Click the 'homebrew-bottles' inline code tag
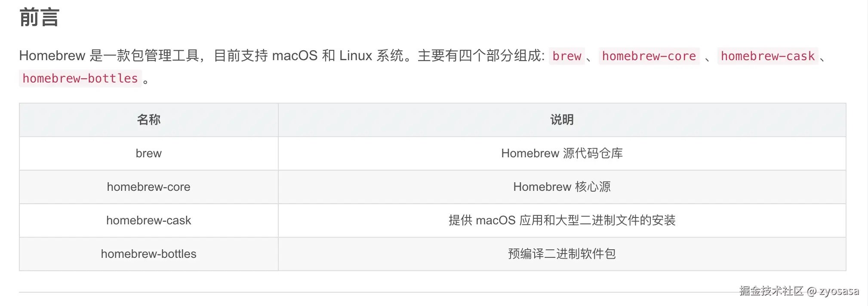 [80, 79]
